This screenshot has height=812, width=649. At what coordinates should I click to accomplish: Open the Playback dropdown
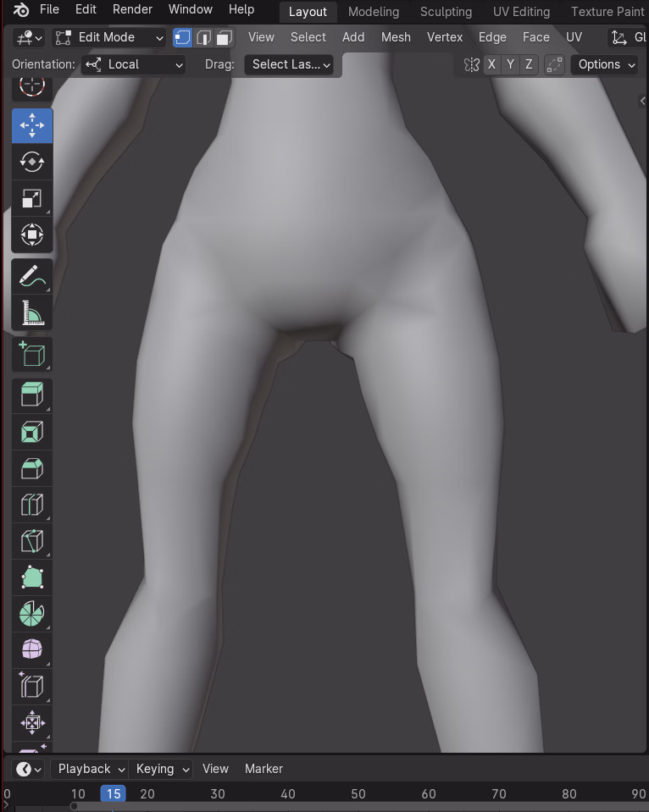pos(90,769)
